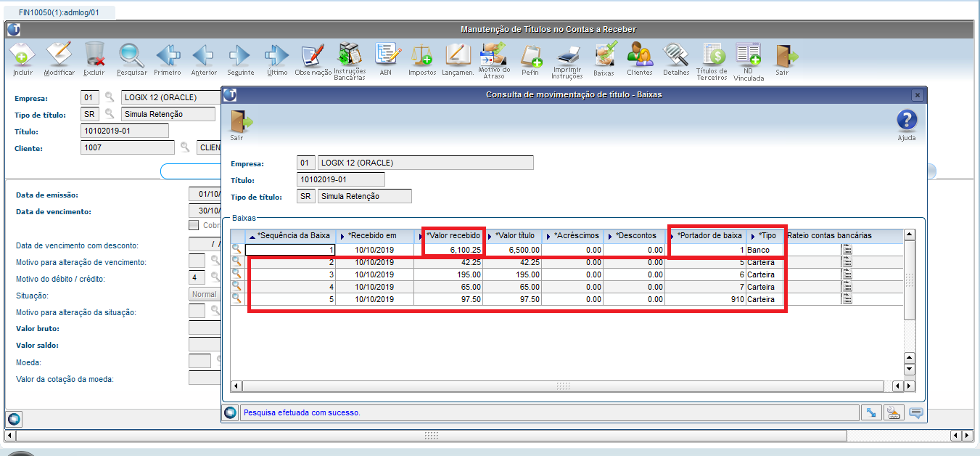Screen dimensions: 980x456
Task: Click the Modificar toolbar icon
Action: [x=59, y=55]
